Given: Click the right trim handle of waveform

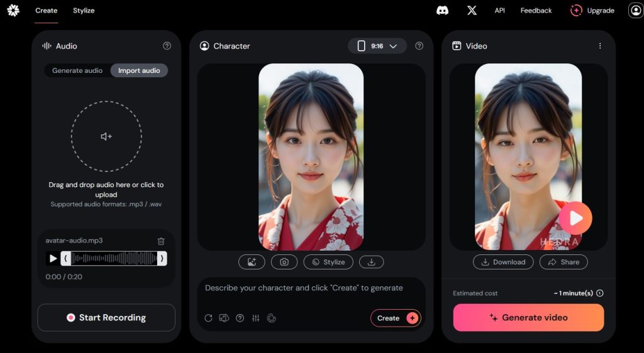Looking at the screenshot, I should tap(162, 258).
